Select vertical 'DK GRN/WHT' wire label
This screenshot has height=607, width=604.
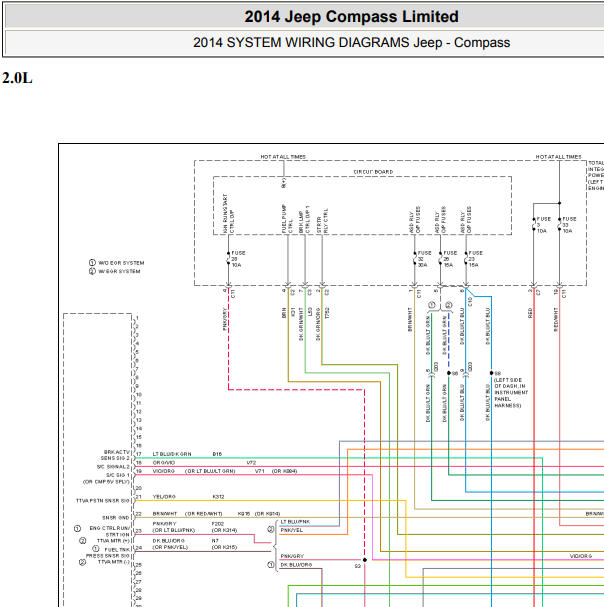tap(301, 324)
